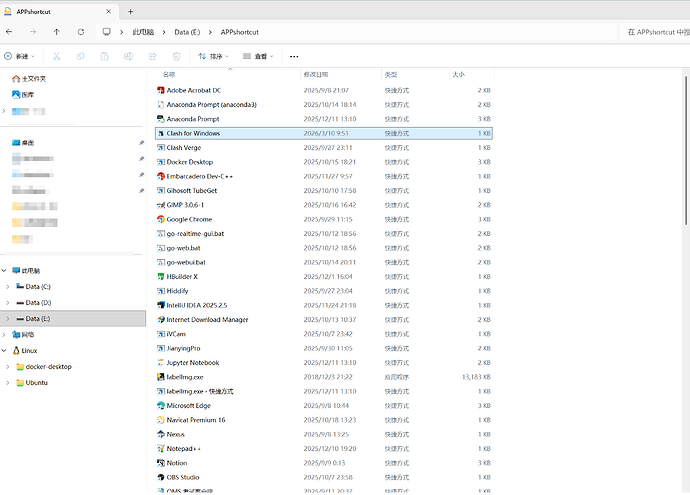
Task: Open the Sort dropdown menu
Action: [213, 56]
